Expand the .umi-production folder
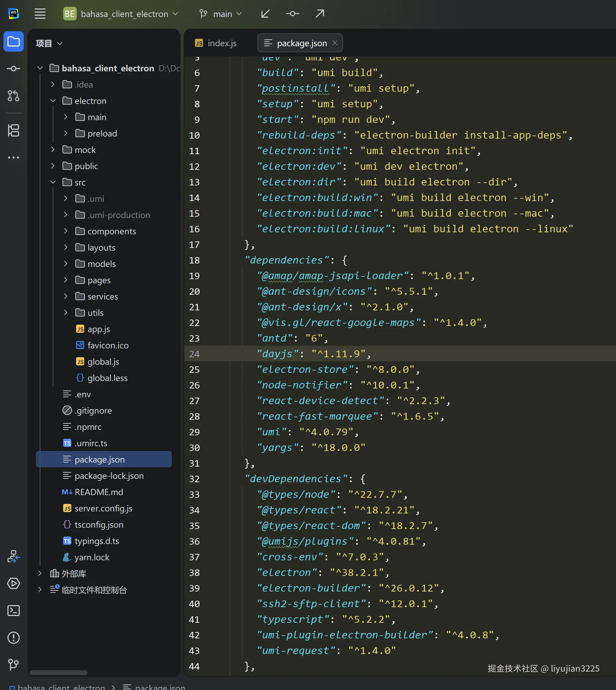 pos(66,215)
